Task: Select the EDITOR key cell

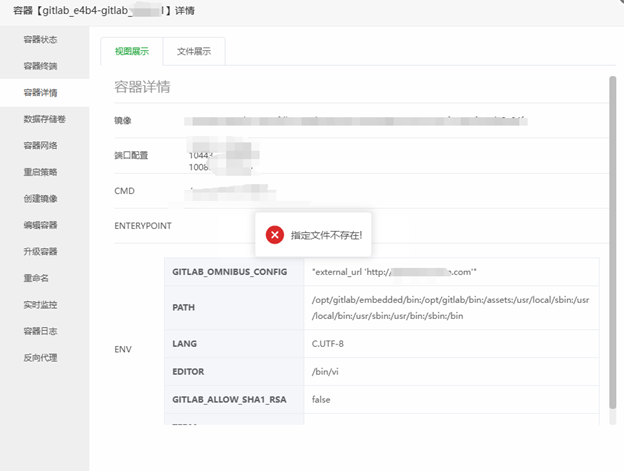Action: click(234, 372)
